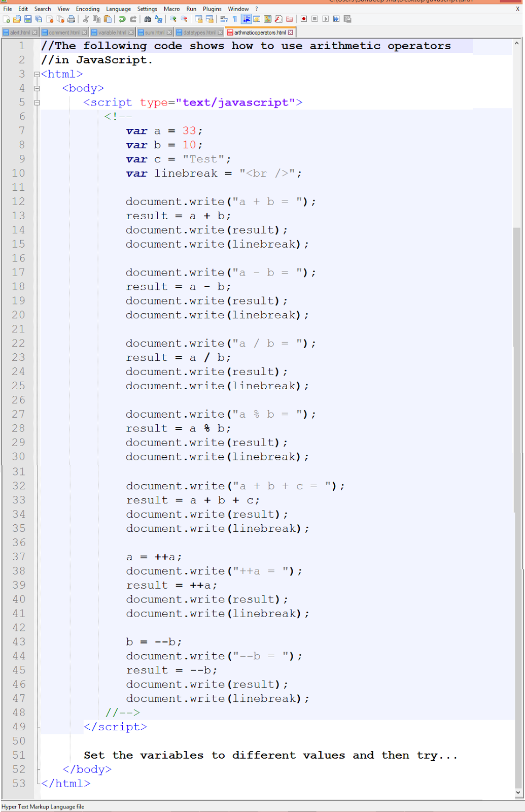Click the 'Hyper Text Markup Language file' status text
Screen dimensions: 525x812
pos(43,806)
